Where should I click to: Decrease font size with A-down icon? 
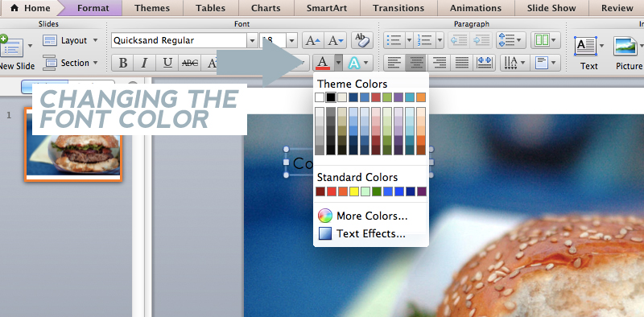click(x=336, y=40)
